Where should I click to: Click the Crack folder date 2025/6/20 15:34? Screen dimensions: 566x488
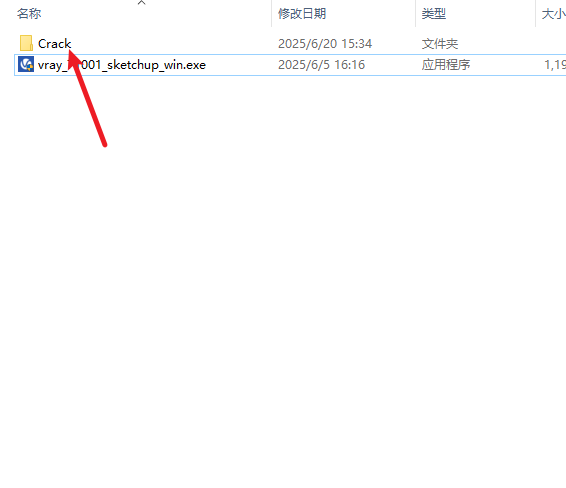tap(325, 44)
